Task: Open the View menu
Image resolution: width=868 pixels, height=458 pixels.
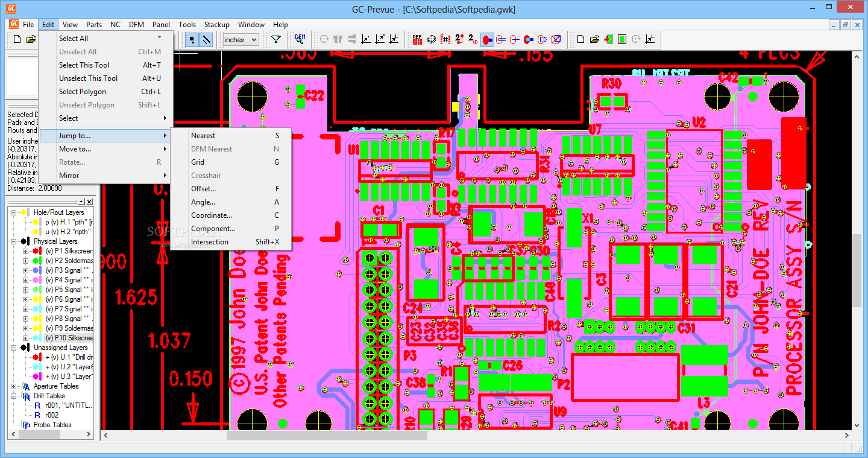Action: pyautogui.click(x=70, y=25)
